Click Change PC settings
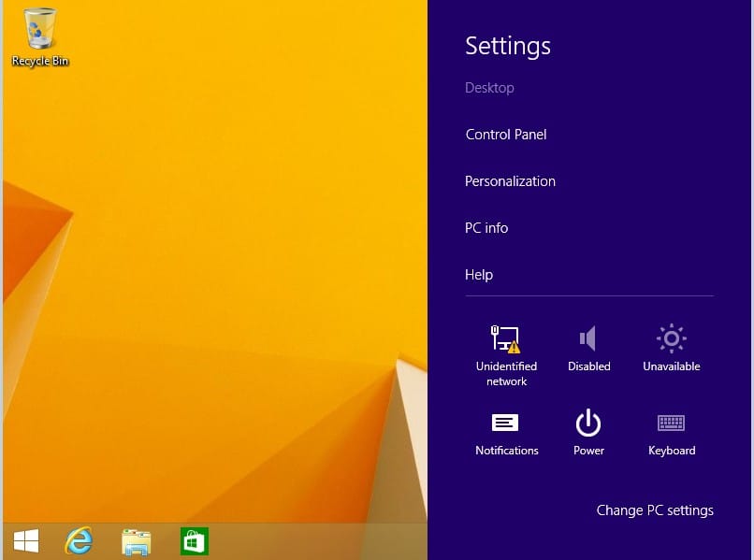Viewport: 754px width, 560px height. coord(655,510)
